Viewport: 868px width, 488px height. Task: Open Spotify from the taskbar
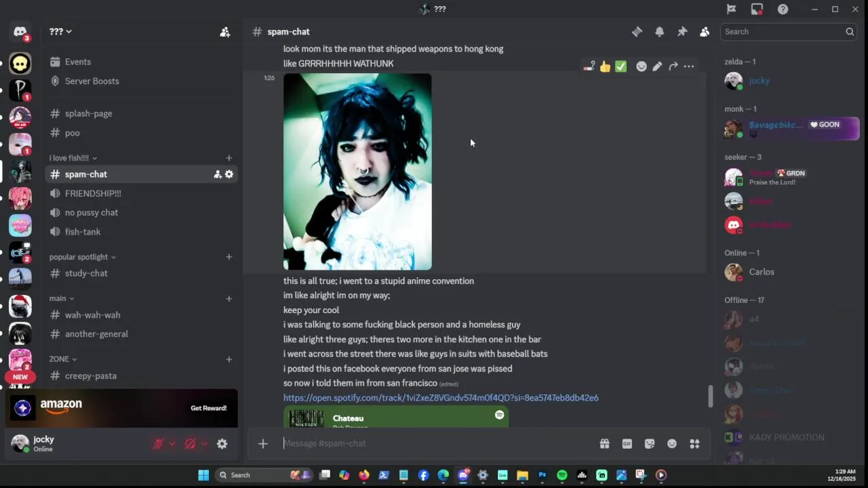pos(561,475)
